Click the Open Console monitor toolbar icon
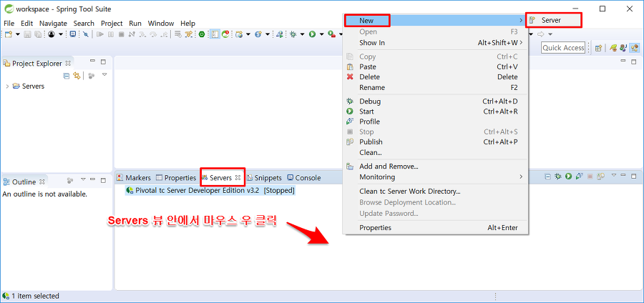644x303 pixels. pos(73,34)
